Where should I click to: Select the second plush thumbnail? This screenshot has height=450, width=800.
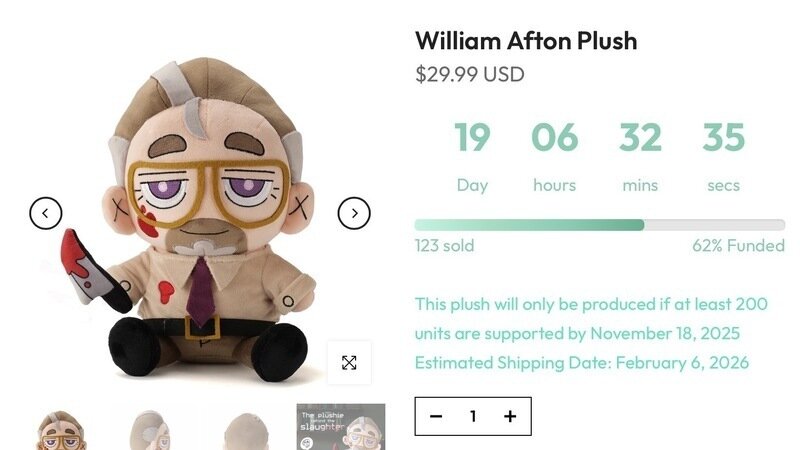tap(154, 428)
